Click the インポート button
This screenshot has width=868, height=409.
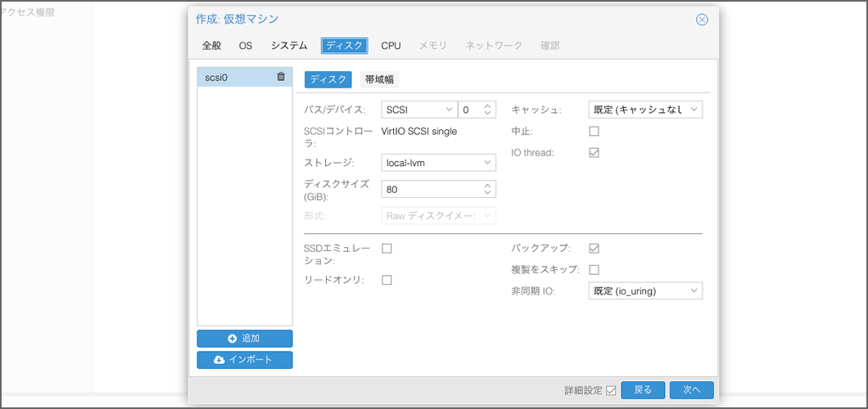(x=244, y=360)
